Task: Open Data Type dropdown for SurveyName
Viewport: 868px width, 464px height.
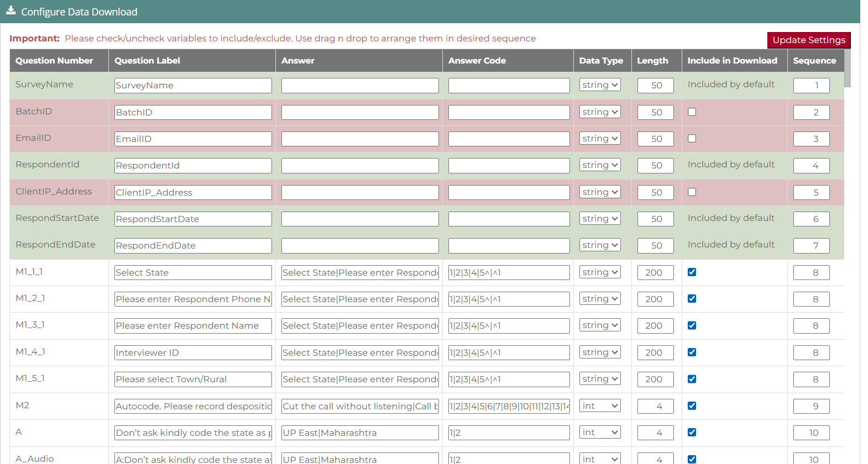Action: (600, 85)
